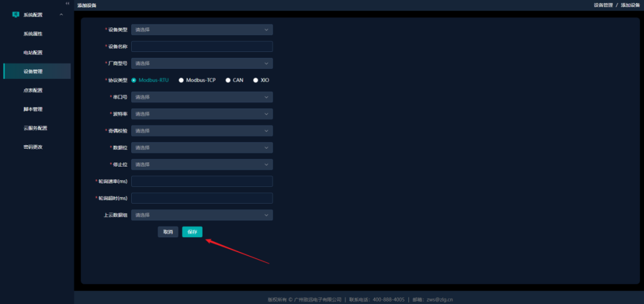Open the 上云数据组 dropdown
This screenshot has width=644, height=304.
point(202,215)
